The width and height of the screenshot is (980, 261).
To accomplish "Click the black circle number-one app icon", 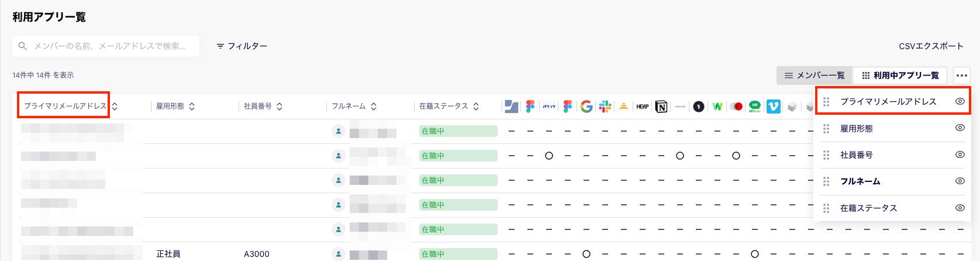I will [699, 107].
